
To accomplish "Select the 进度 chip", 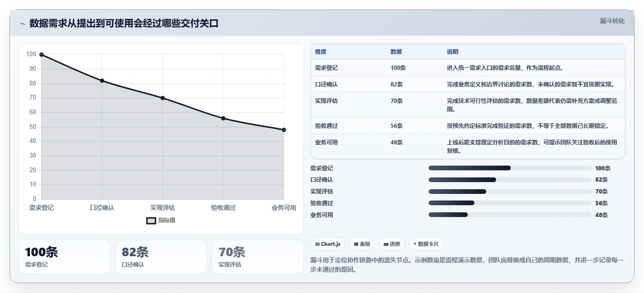I will 392,244.
